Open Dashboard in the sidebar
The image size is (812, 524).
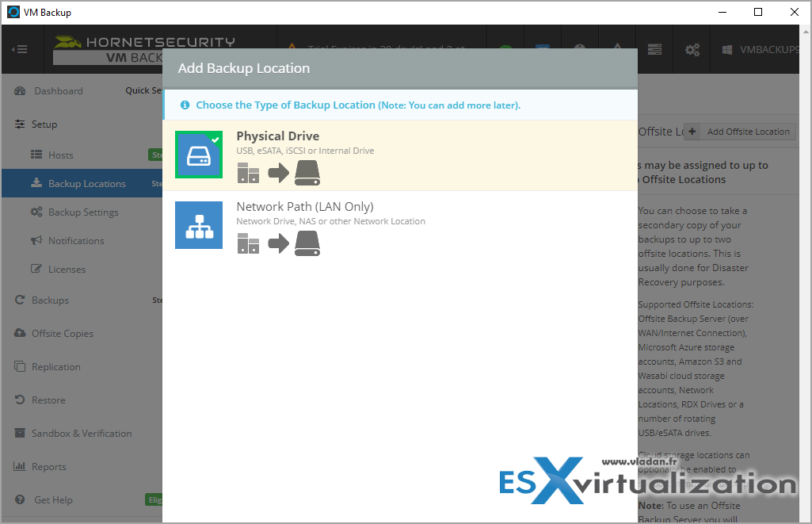point(59,90)
